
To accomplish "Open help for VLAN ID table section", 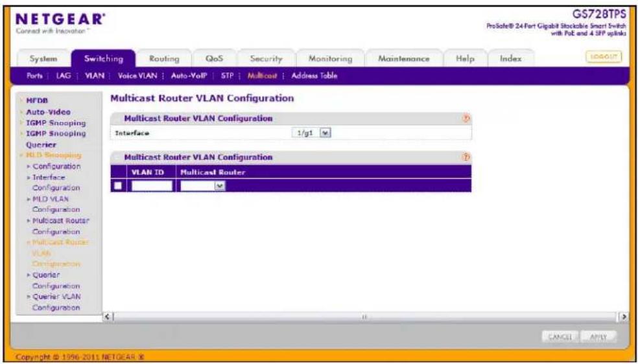I will (466, 157).
